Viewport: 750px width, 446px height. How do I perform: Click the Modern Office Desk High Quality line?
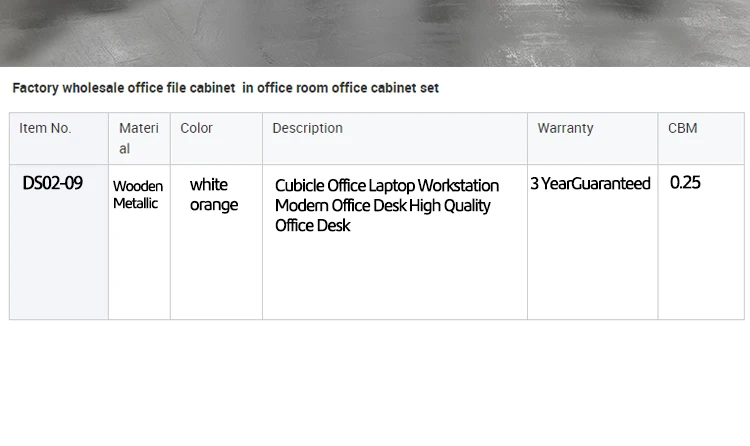pyautogui.click(x=383, y=205)
